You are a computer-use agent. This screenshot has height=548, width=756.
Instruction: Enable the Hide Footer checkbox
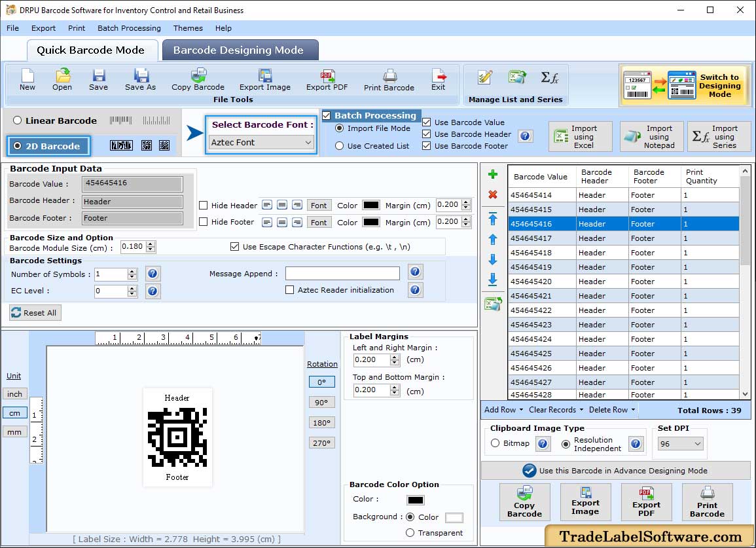coord(204,222)
